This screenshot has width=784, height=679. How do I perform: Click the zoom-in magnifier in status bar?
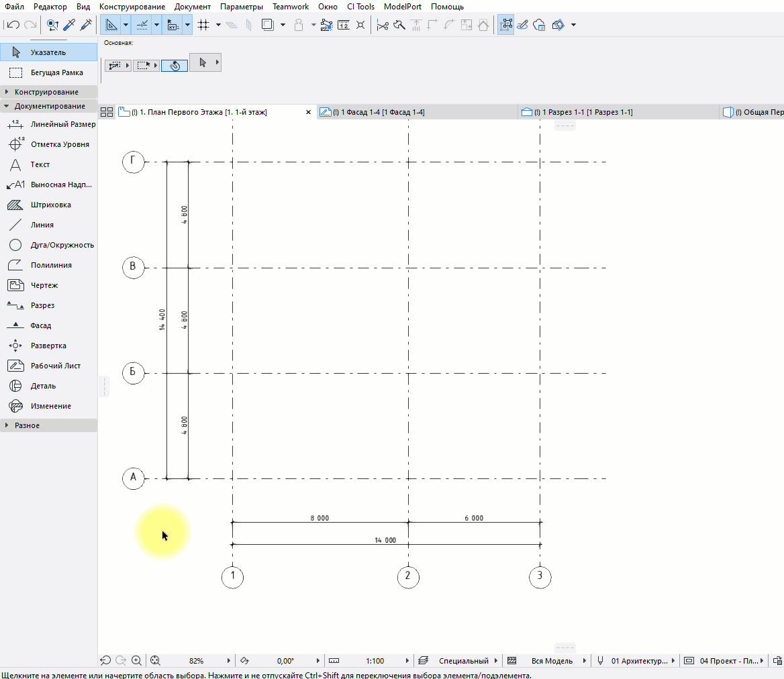tap(136, 660)
